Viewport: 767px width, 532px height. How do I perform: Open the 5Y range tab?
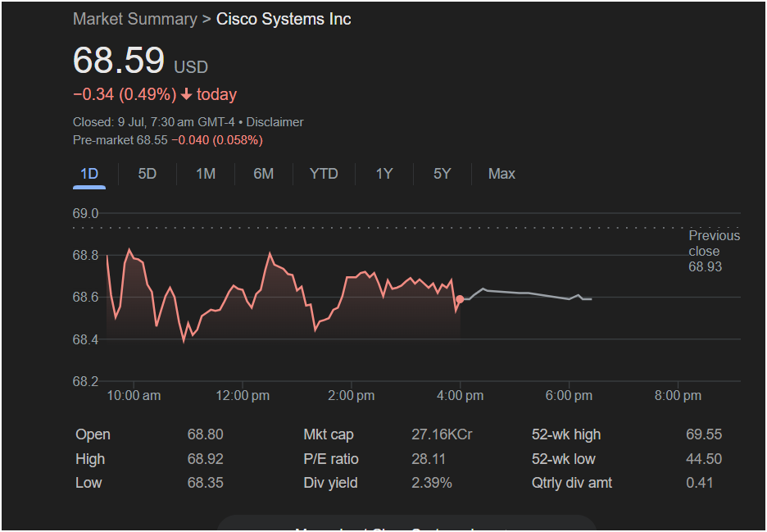pos(442,174)
